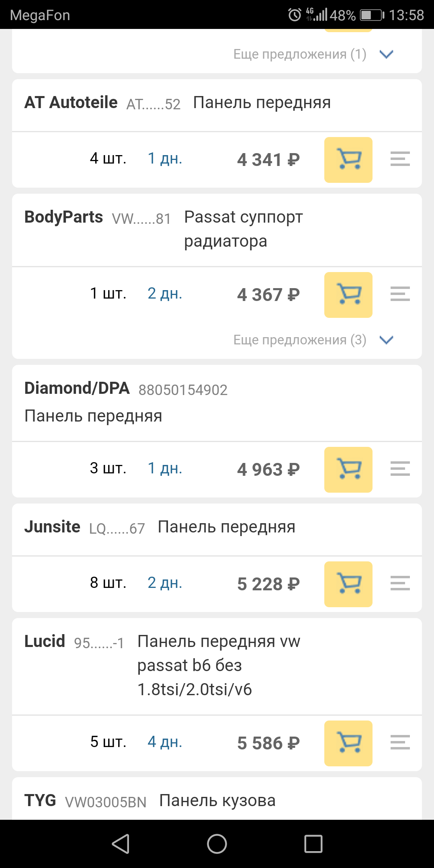Add Diamond/DPA panel to cart
434x868 pixels.
coord(348,470)
